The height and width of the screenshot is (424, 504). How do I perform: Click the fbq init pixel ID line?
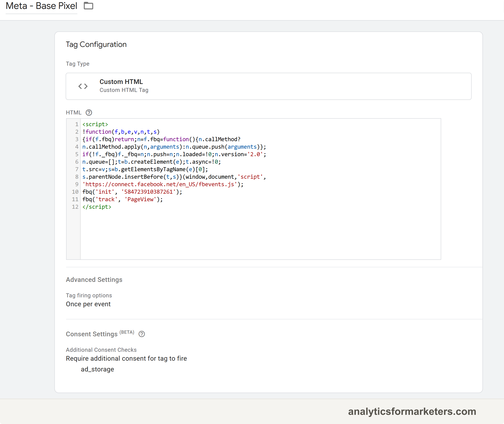click(132, 192)
